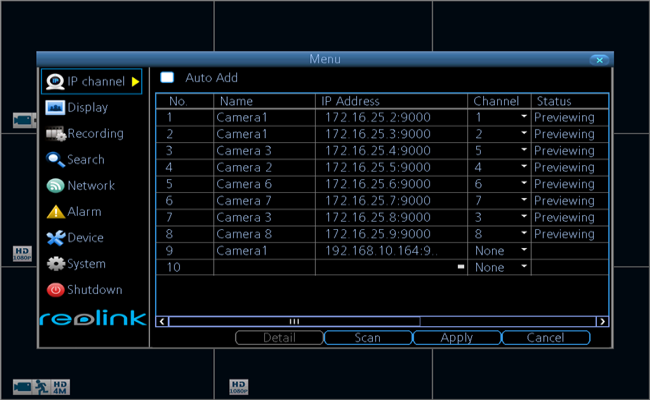The image size is (650, 400).
Task: Click the Device wrench icon
Action: [x=55, y=238]
